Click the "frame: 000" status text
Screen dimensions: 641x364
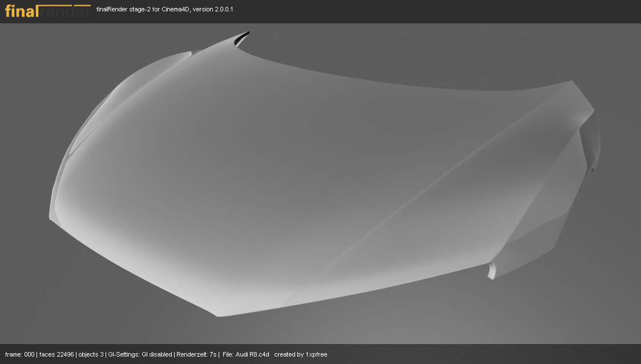19,354
